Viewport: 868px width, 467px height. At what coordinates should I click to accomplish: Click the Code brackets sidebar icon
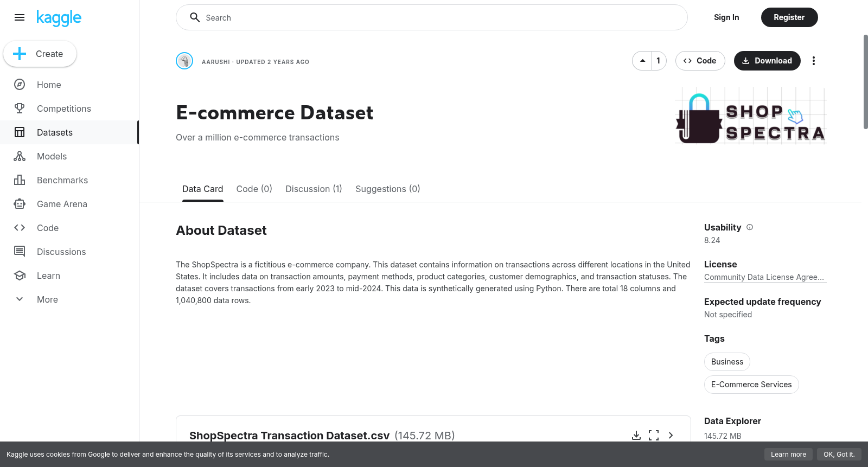[x=20, y=228]
